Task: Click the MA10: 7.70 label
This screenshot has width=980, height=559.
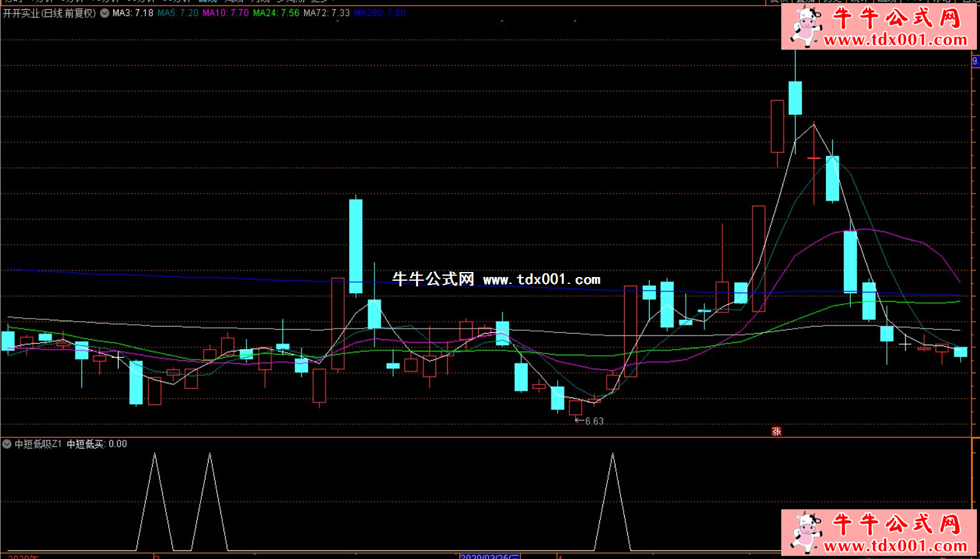Action: pos(225,13)
